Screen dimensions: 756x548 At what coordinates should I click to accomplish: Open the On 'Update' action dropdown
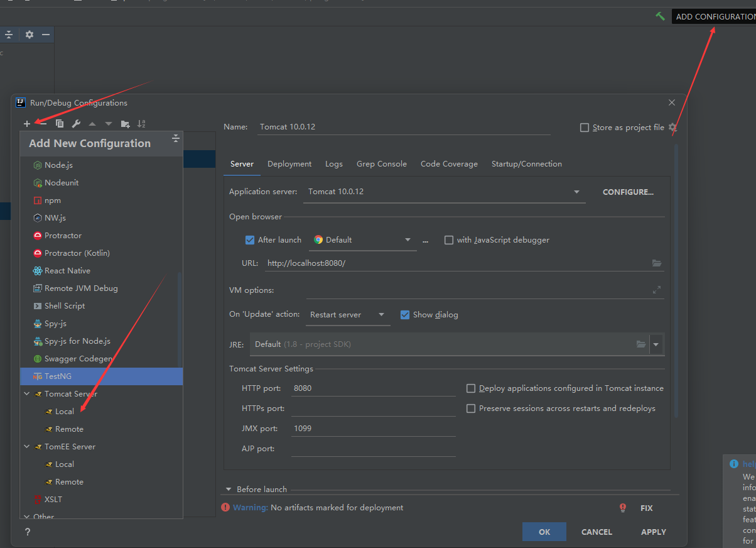pyautogui.click(x=348, y=315)
